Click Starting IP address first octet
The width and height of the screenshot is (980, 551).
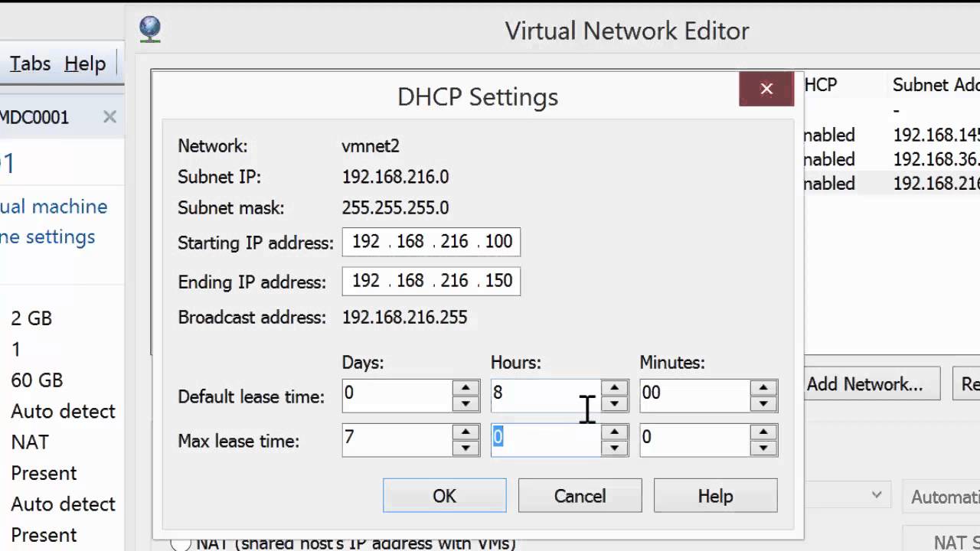(x=366, y=242)
